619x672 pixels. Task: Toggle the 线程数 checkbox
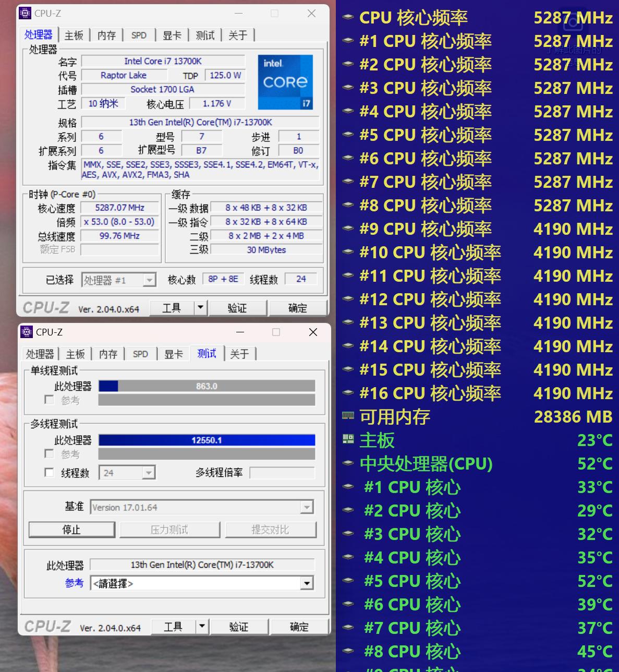pyautogui.click(x=49, y=473)
